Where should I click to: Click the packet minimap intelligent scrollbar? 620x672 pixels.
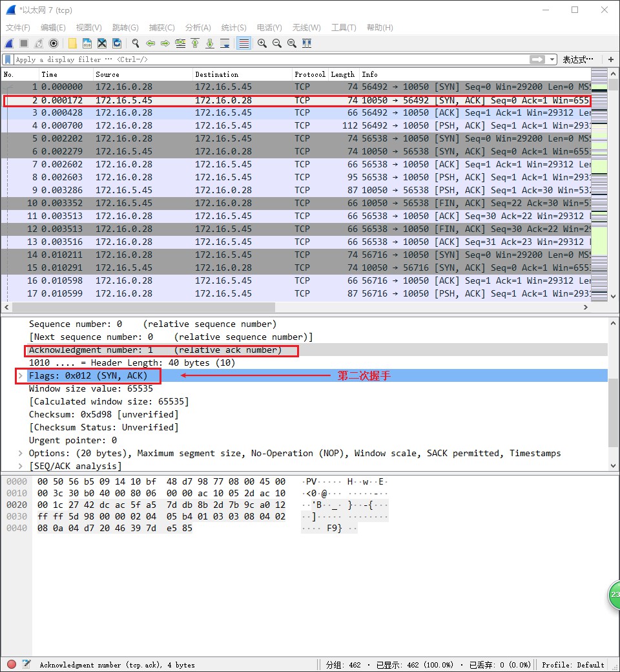pyautogui.click(x=599, y=184)
